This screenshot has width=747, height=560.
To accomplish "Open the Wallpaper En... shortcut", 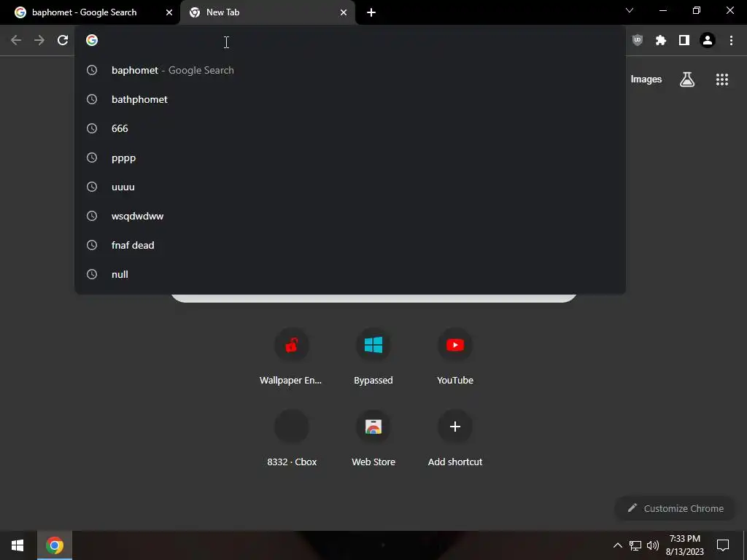I will [x=292, y=357].
